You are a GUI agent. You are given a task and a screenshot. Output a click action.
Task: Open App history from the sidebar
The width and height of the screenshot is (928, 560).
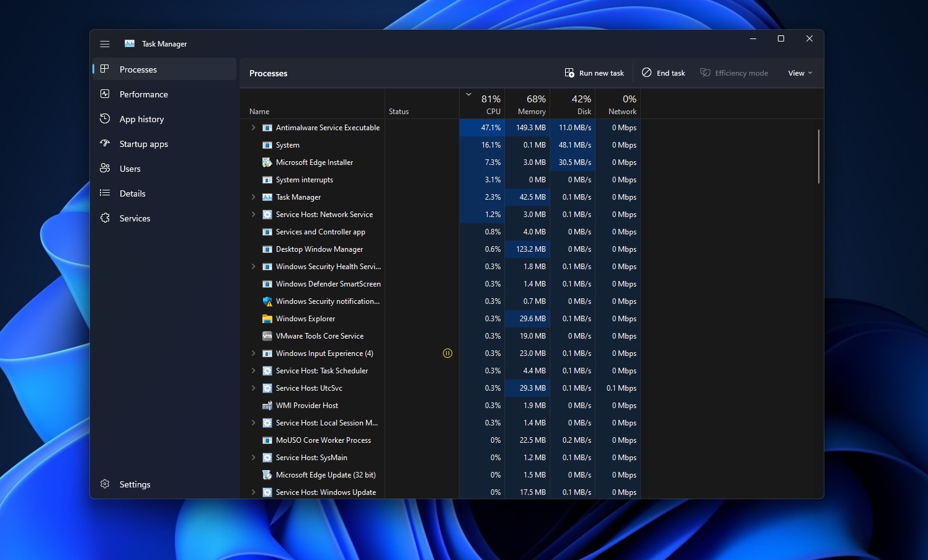tap(105, 118)
